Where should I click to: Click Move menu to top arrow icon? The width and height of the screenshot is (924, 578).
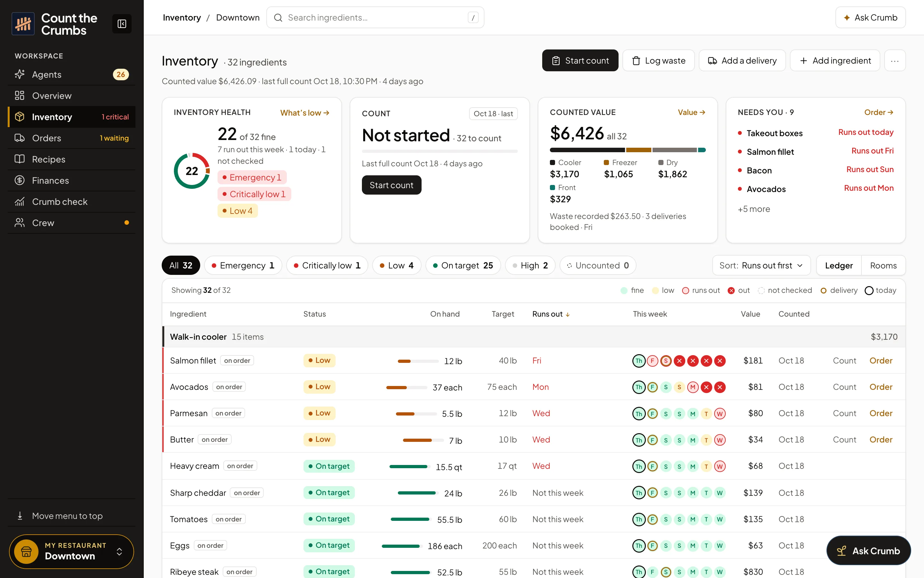[x=20, y=516]
